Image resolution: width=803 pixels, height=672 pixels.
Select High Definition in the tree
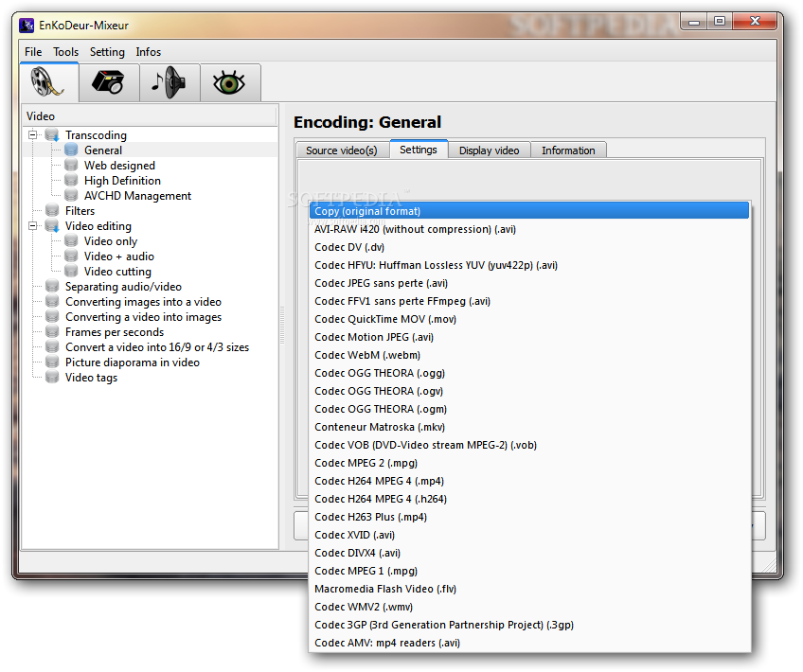click(122, 180)
